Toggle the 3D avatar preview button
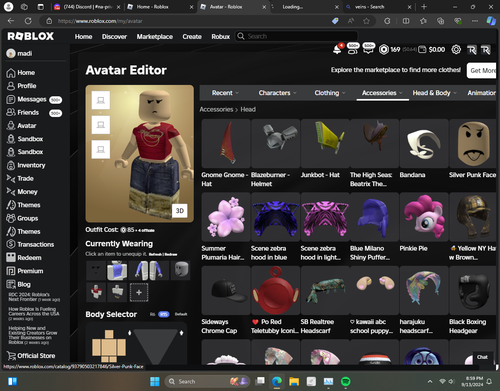The width and height of the screenshot is (500, 391). pos(180,211)
